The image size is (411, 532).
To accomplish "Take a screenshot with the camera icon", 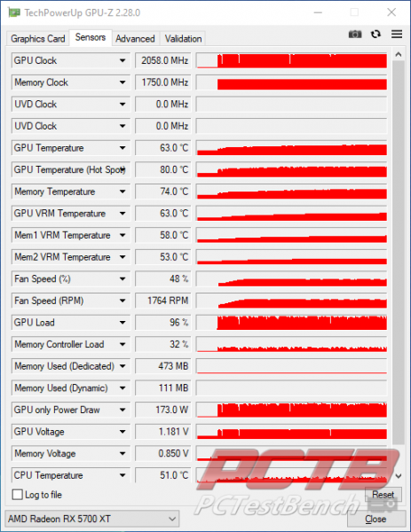I will pyautogui.click(x=355, y=35).
